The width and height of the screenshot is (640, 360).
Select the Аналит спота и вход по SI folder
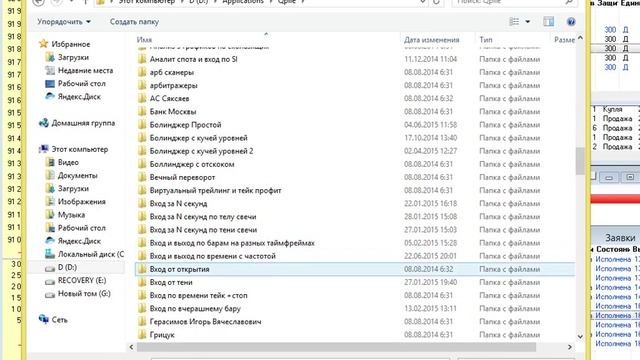pyautogui.click(x=193, y=59)
